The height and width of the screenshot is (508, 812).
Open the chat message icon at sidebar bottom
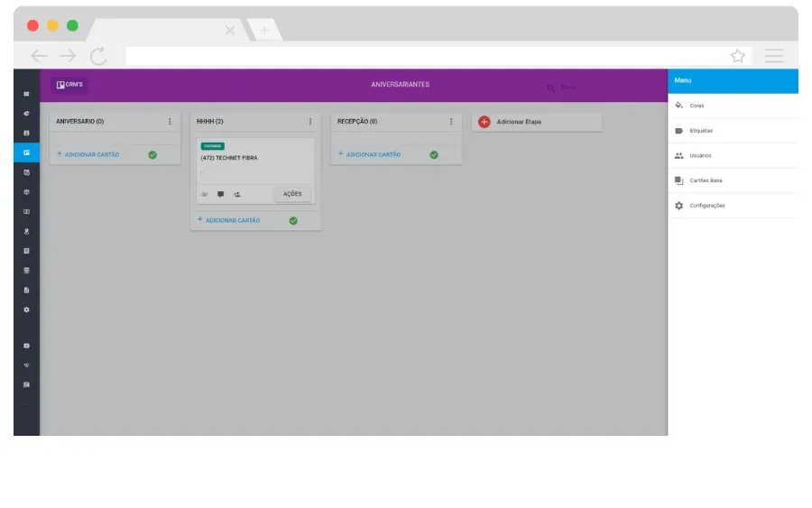pos(26,384)
